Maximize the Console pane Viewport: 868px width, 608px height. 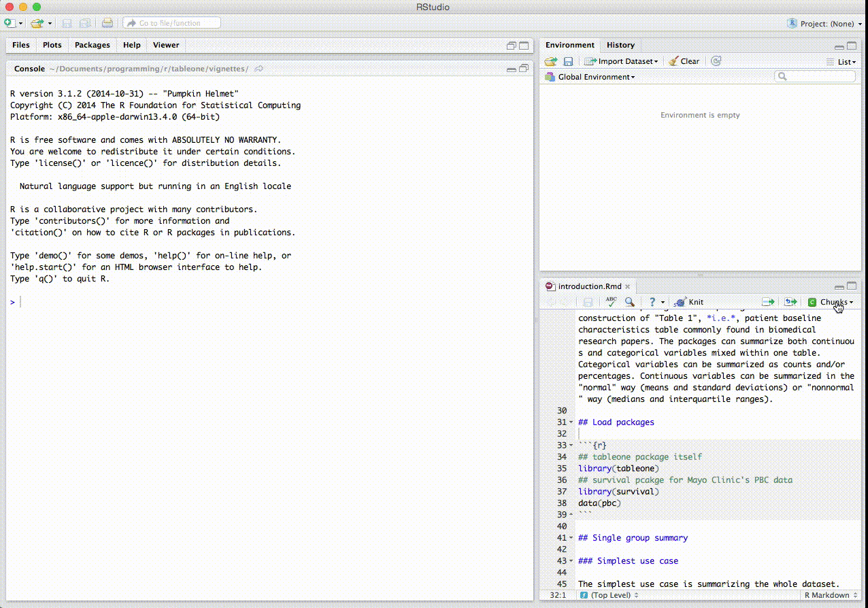click(523, 68)
